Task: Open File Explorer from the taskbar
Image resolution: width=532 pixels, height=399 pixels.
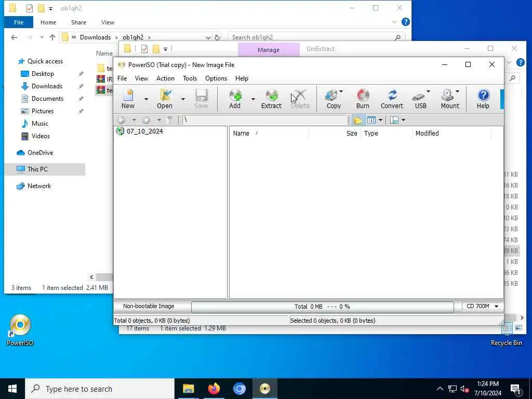Action: (188, 389)
